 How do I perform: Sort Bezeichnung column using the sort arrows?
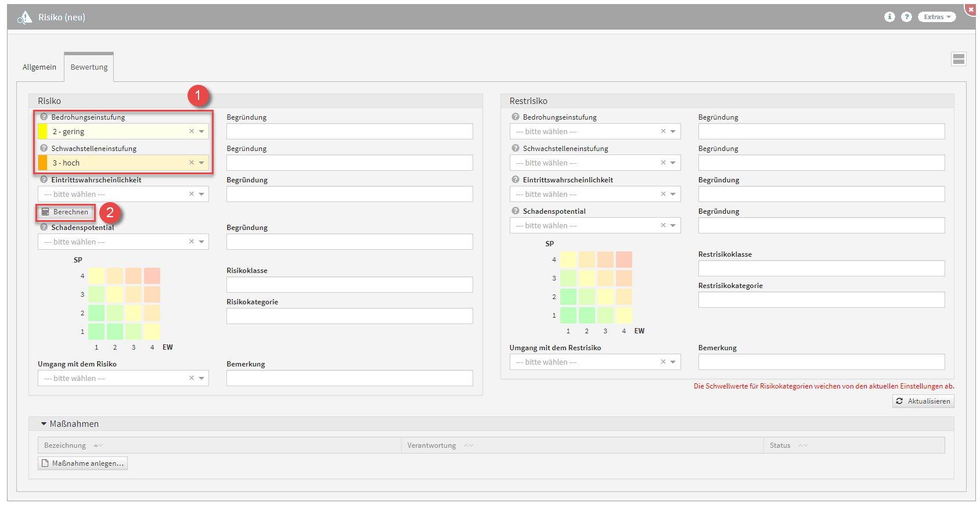[x=98, y=445]
